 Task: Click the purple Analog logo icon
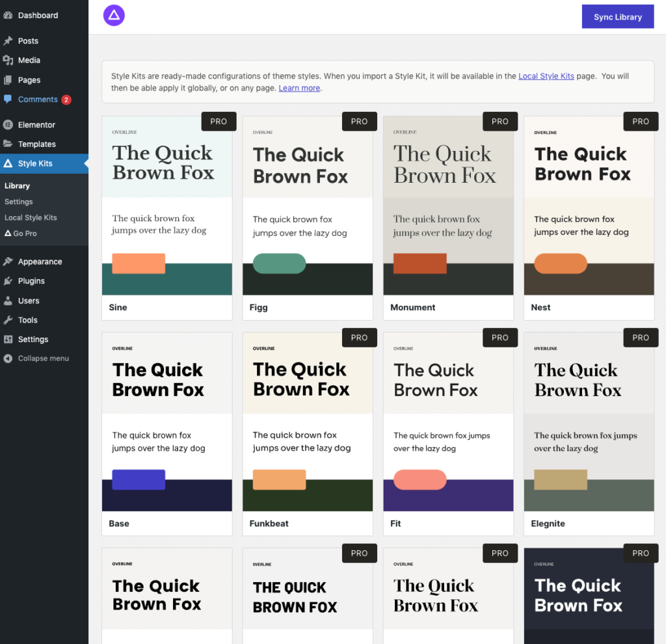(114, 16)
